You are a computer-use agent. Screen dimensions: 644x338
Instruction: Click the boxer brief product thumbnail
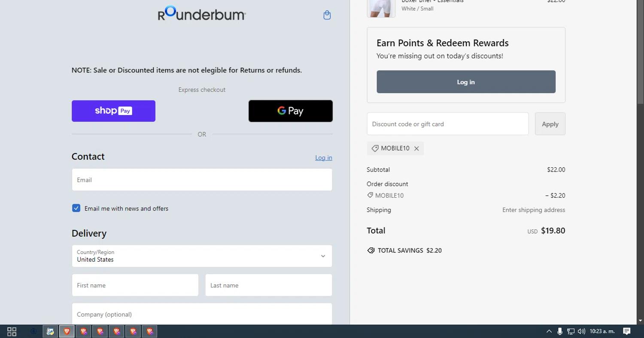point(381,8)
